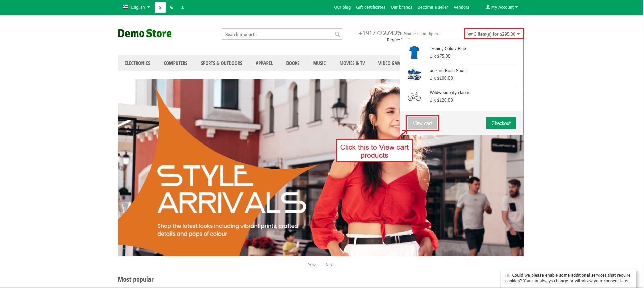Switch currency to euro
Viewport: 644px width, 288px height.
(171, 7)
